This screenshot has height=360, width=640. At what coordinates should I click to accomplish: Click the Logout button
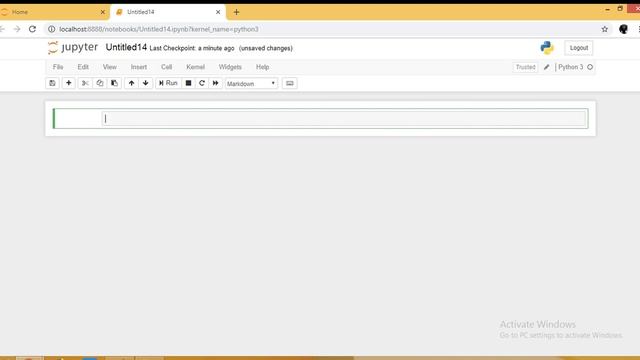[578, 48]
